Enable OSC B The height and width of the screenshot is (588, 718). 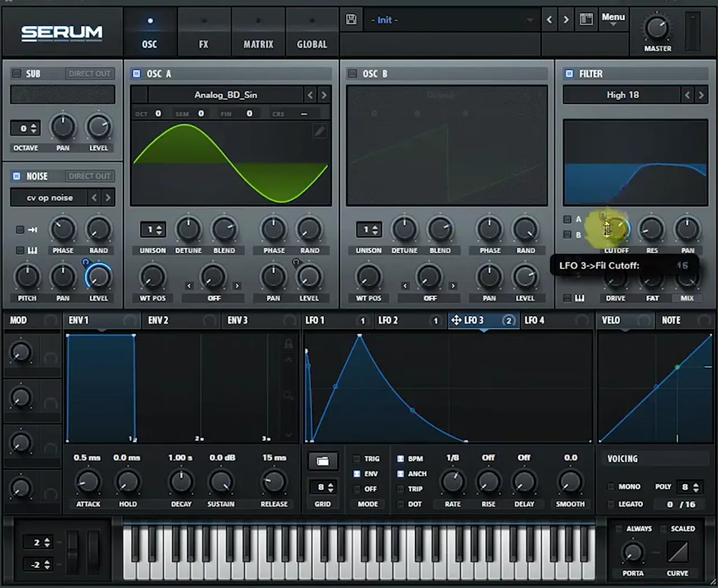pyautogui.click(x=352, y=73)
